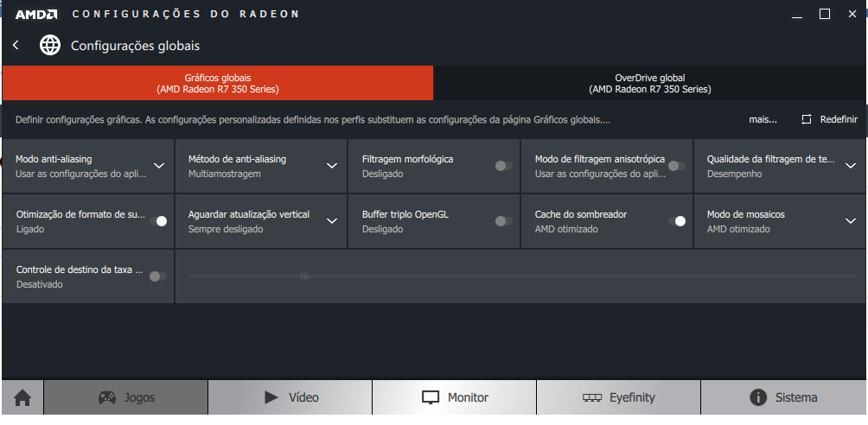The height and width of the screenshot is (425, 868).
Task: Click the Multiamostragem value text
Action: click(x=224, y=174)
